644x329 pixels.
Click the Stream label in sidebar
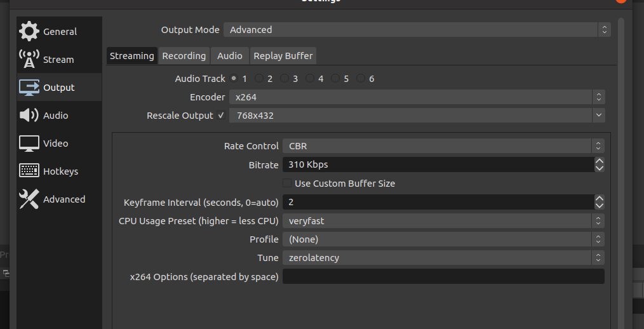(58, 60)
